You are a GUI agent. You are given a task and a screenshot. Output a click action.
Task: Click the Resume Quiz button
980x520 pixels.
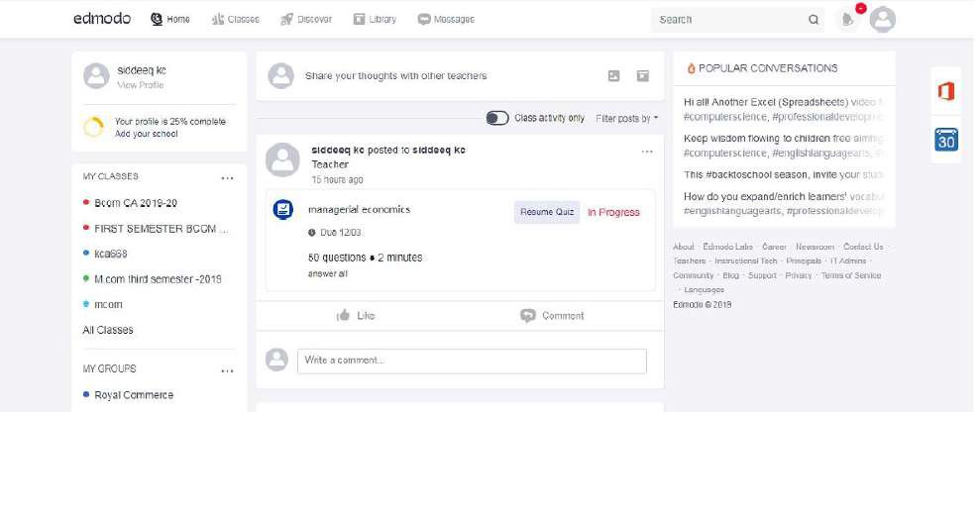tap(547, 212)
